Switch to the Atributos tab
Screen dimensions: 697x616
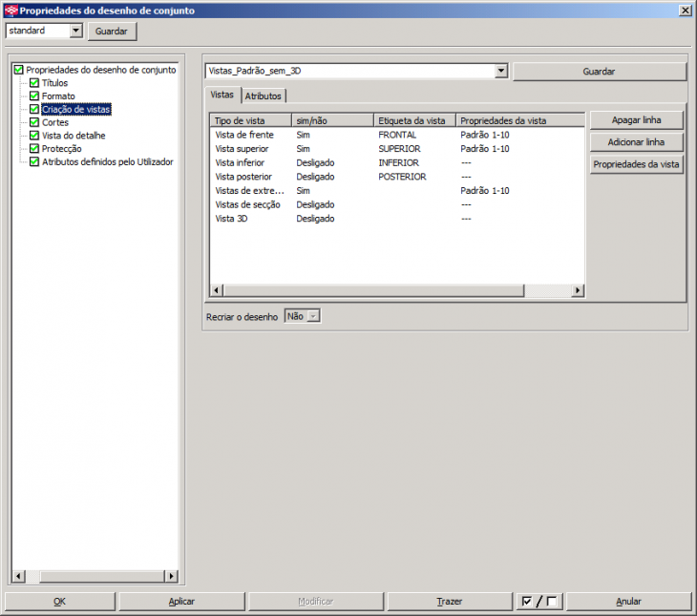pos(264,96)
